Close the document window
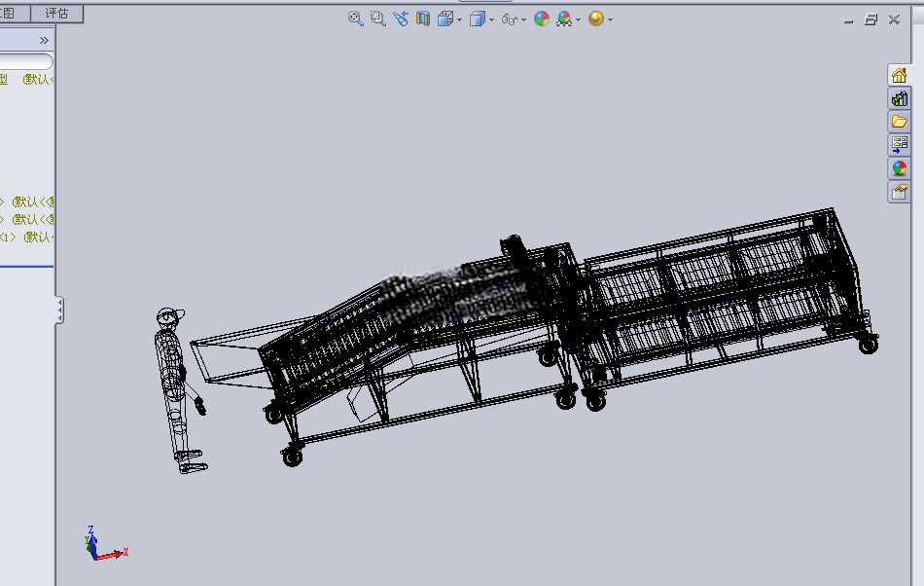The width and height of the screenshot is (924, 586). click(x=894, y=19)
